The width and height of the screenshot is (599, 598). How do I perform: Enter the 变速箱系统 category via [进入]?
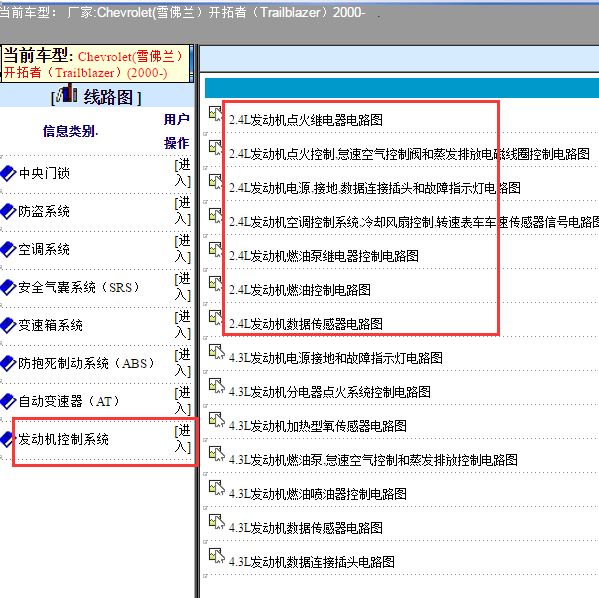point(183,325)
